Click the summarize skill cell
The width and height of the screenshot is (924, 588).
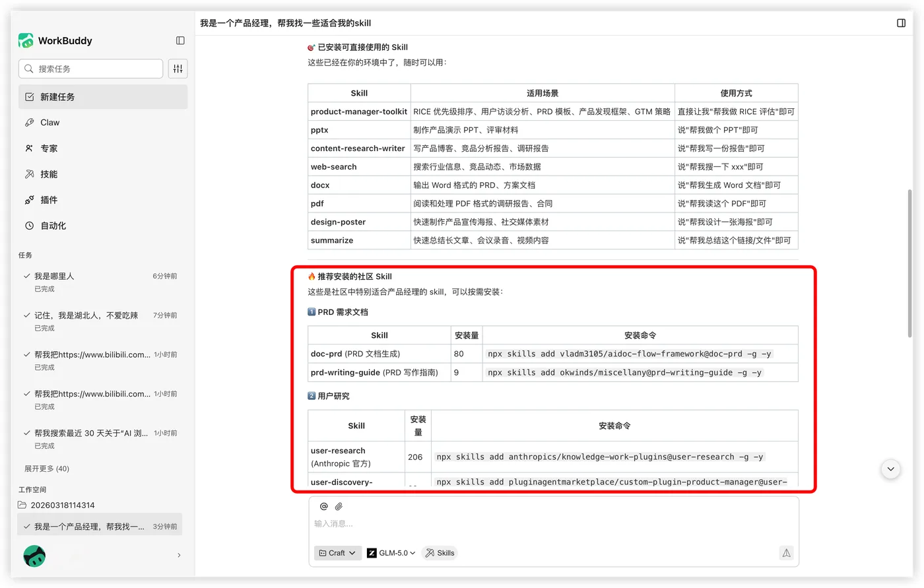tap(359, 241)
